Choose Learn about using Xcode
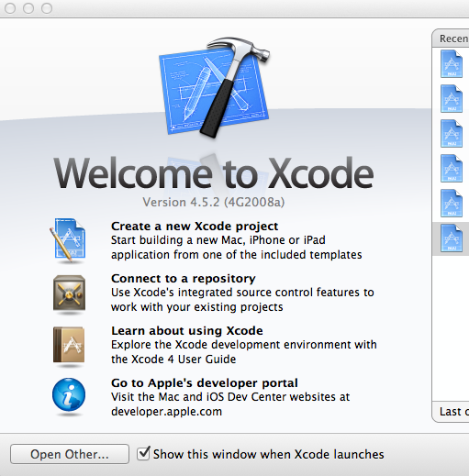This screenshot has height=476, width=469. pos(187,331)
